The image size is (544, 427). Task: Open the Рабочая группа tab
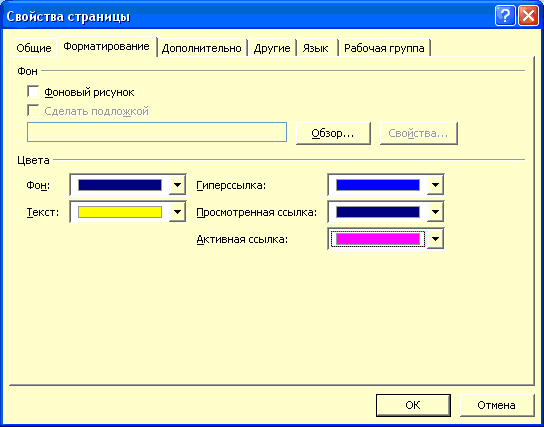coord(384,48)
